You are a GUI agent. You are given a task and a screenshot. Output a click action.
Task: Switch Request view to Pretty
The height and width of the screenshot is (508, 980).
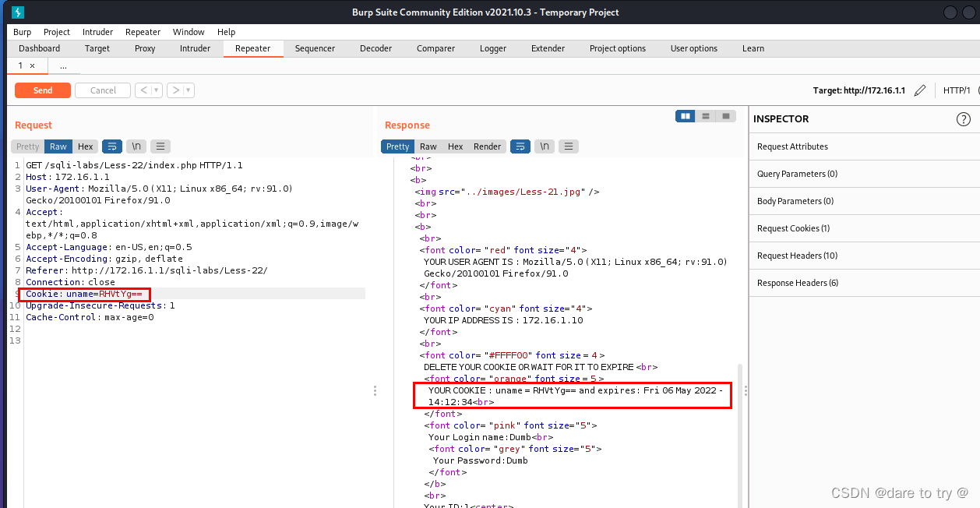[x=28, y=146]
